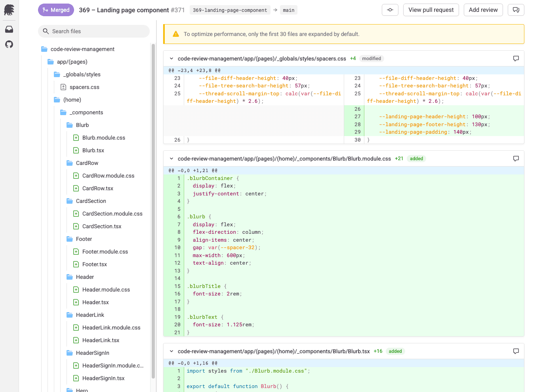Collapse the Blurb.module.css diff chevron

click(171, 159)
